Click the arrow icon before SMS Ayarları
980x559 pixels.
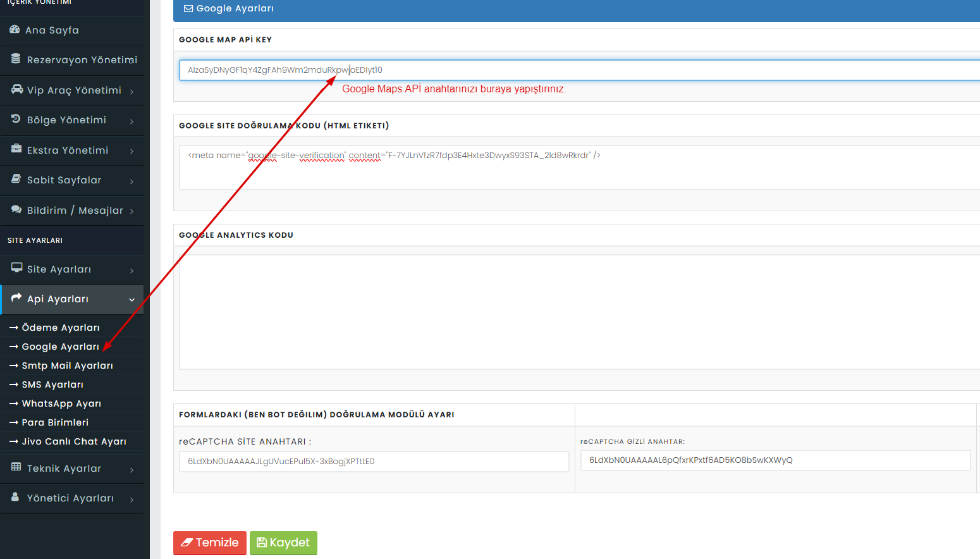[x=14, y=384]
